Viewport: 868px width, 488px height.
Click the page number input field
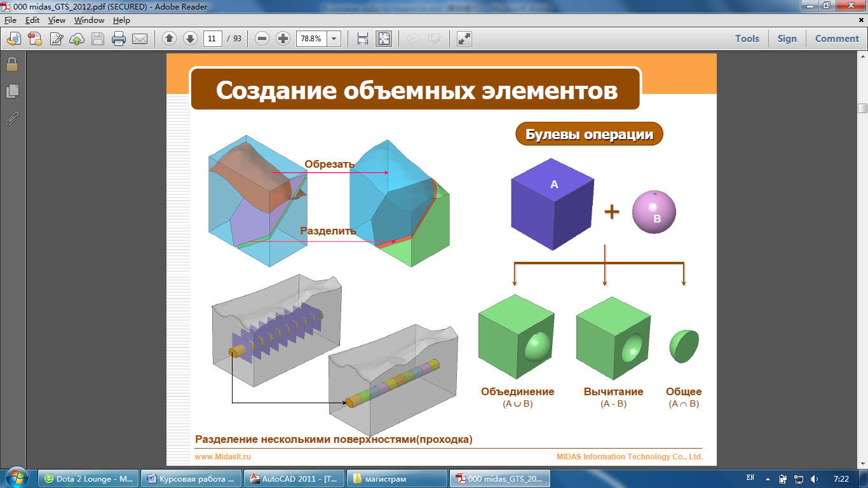click(x=212, y=39)
